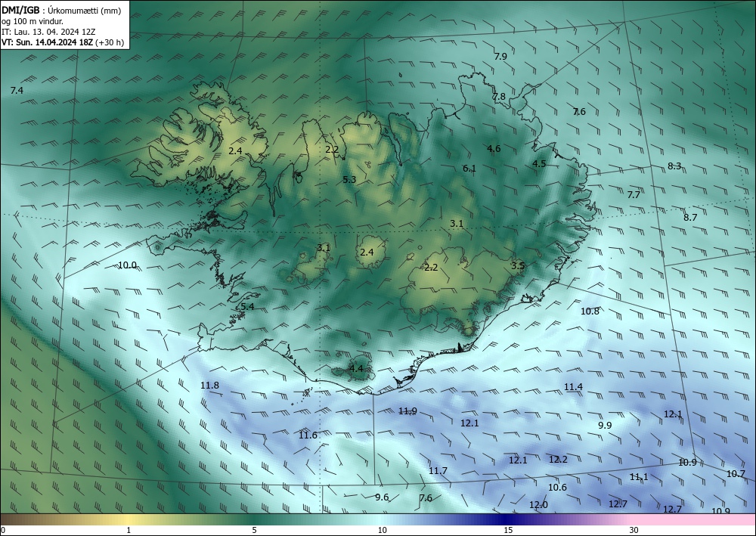Click the color scale label '1'
The height and width of the screenshot is (536, 756).
(x=129, y=530)
